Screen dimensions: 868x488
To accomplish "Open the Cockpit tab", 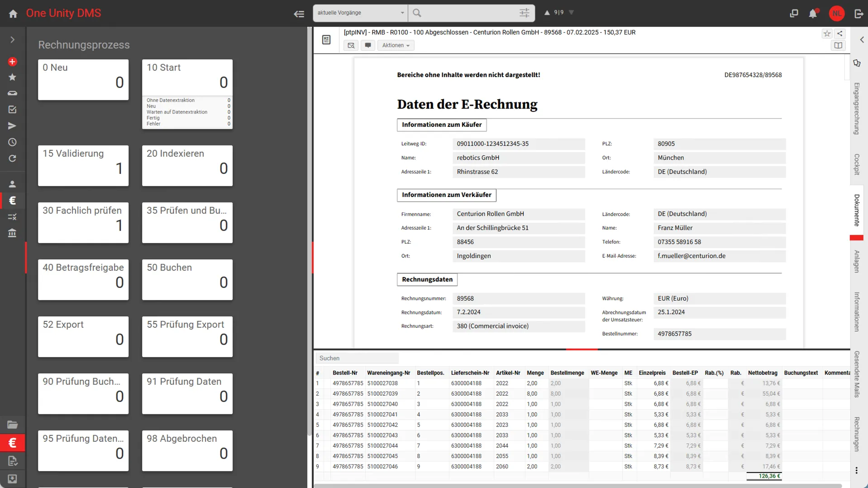I will [x=857, y=164].
